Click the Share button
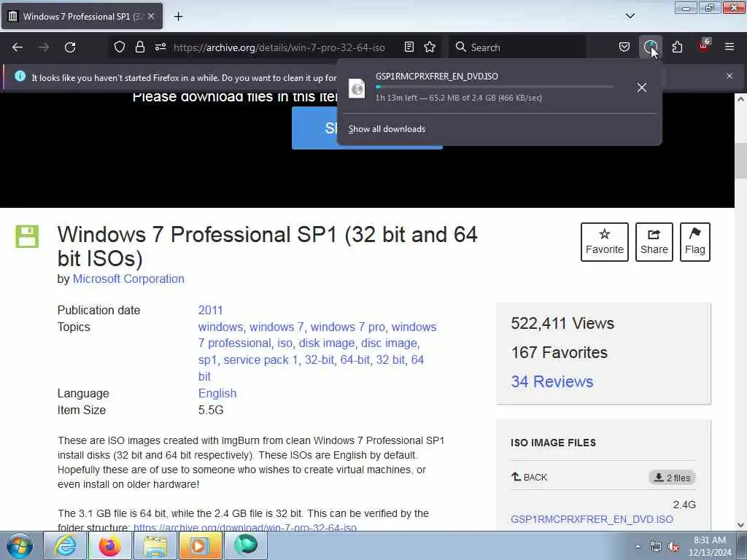This screenshot has width=747, height=560. coord(654,242)
